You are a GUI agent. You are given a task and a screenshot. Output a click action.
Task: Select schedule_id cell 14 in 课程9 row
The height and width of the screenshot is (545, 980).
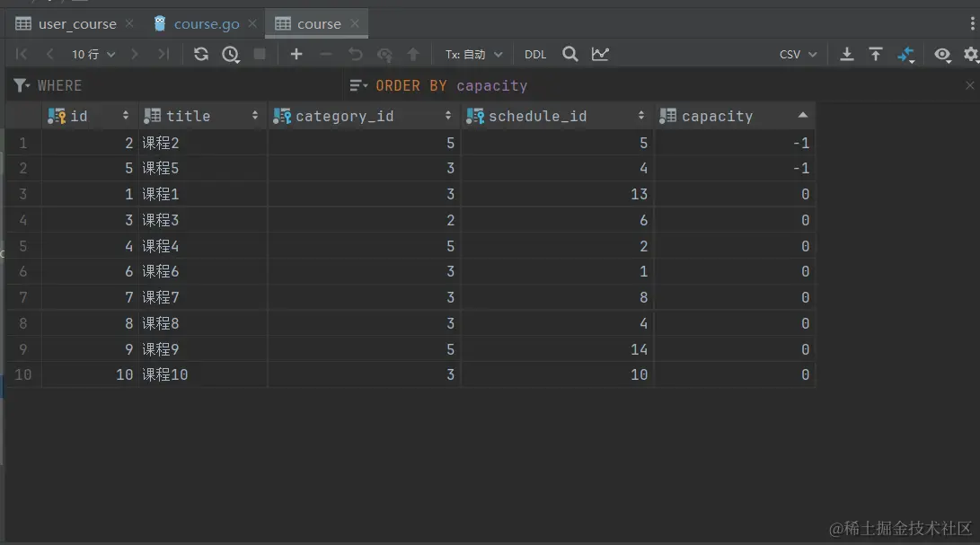(557, 349)
